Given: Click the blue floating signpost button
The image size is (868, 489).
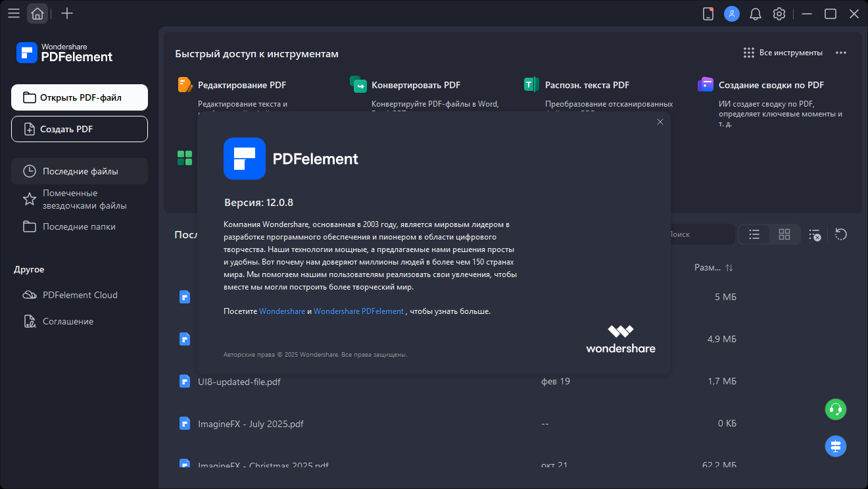Looking at the screenshot, I should tap(836, 446).
